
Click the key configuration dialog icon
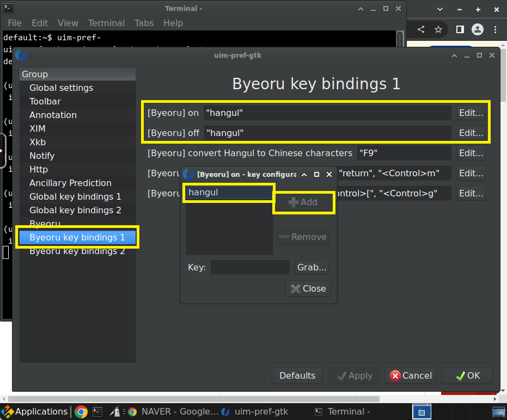tap(188, 174)
